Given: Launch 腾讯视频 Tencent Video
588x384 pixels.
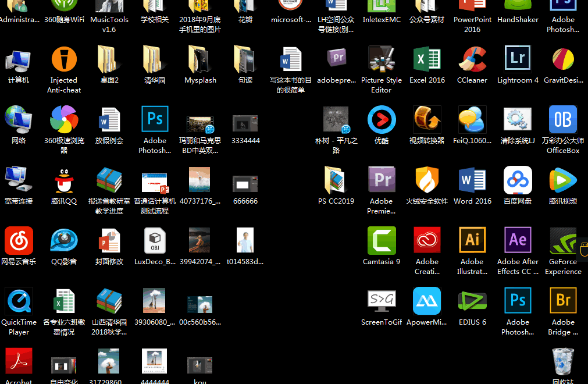Looking at the screenshot, I should 563,180.
